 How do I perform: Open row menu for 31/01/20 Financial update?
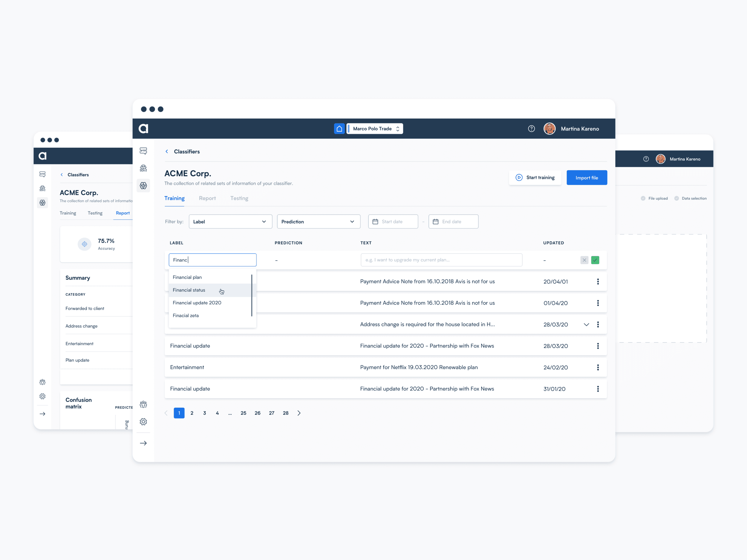[x=598, y=389]
